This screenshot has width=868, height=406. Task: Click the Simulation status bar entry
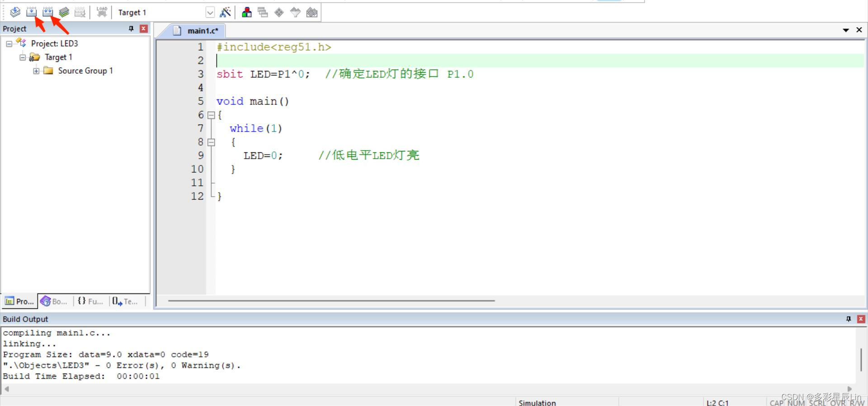point(537,402)
